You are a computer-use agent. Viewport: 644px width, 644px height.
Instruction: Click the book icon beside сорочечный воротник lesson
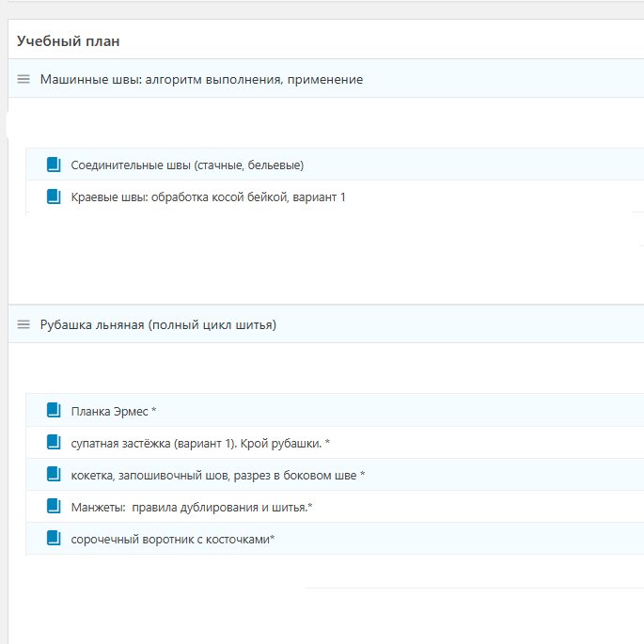(x=54, y=538)
